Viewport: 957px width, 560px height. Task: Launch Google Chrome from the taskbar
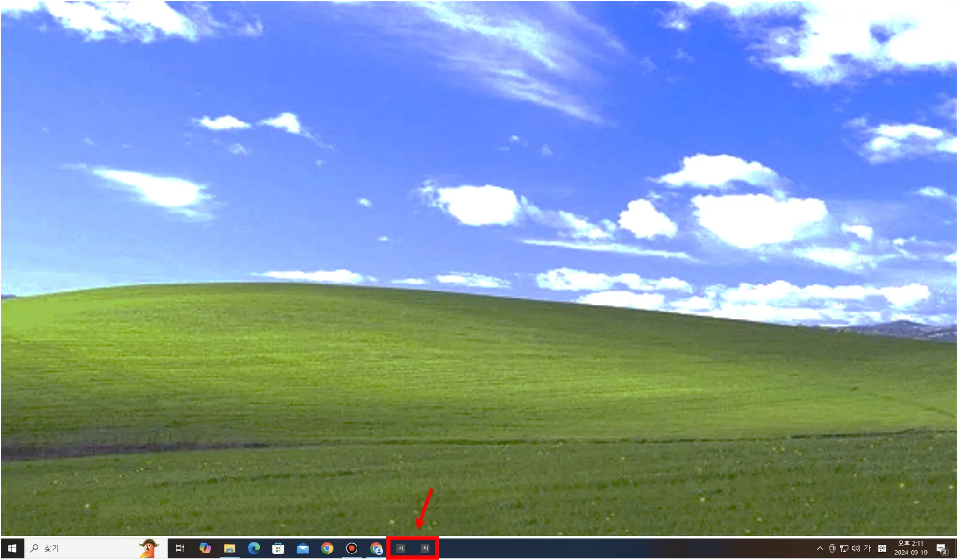pyautogui.click(x=327, y=548)
